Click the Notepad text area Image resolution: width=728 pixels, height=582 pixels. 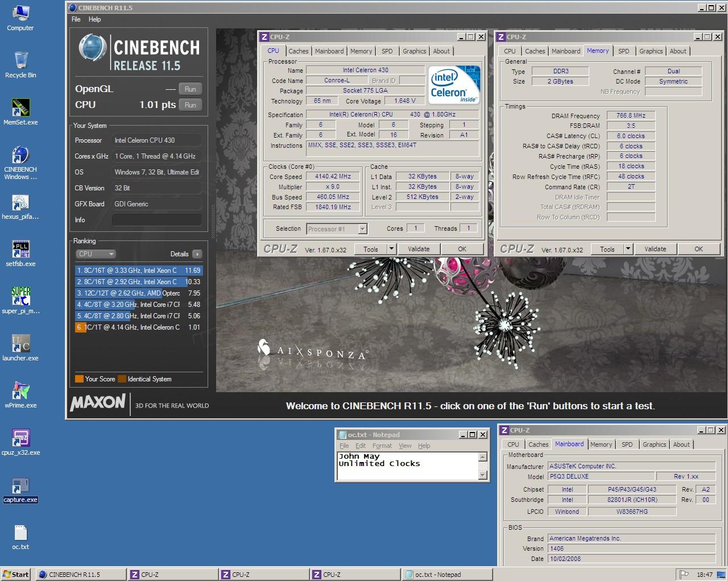click(408, 466)
